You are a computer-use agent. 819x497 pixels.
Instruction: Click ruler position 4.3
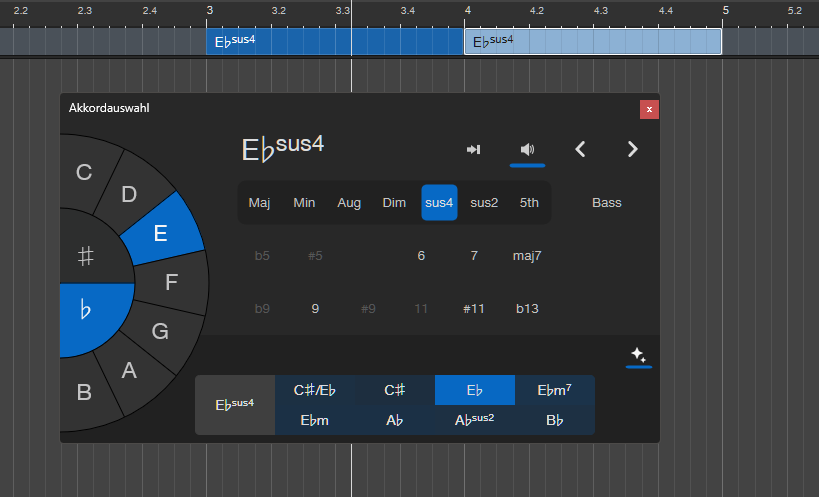[x=601, y=10]
